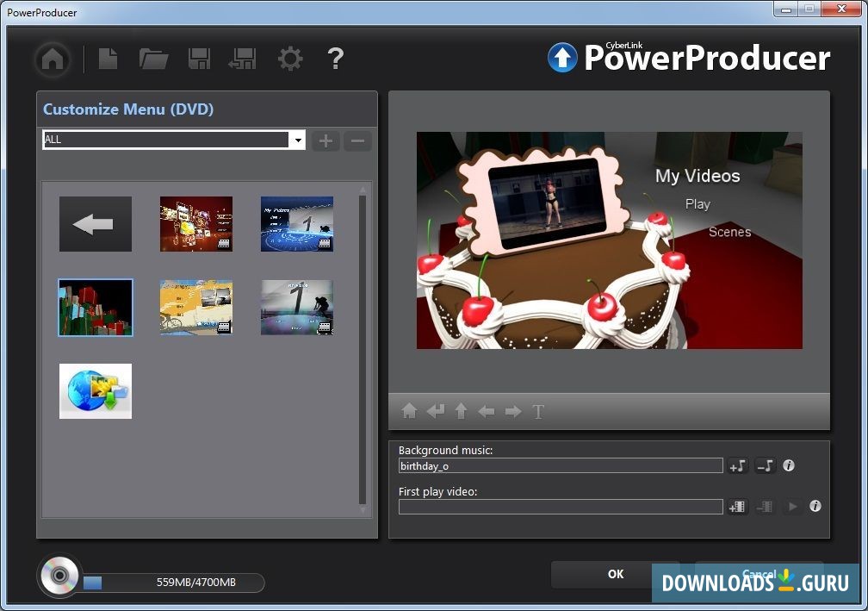Open background music info
The width and height of the screenshot is (868, 611).
pos(788,465)
